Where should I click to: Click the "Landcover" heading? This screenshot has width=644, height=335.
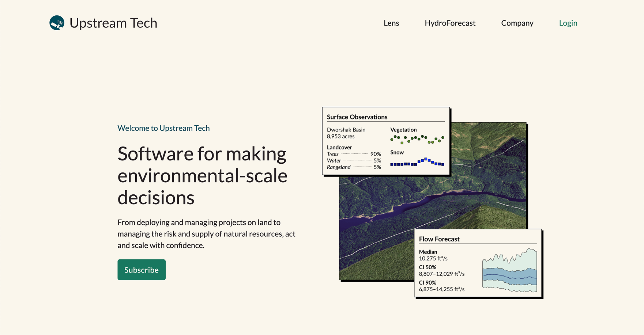pos(339,147)
